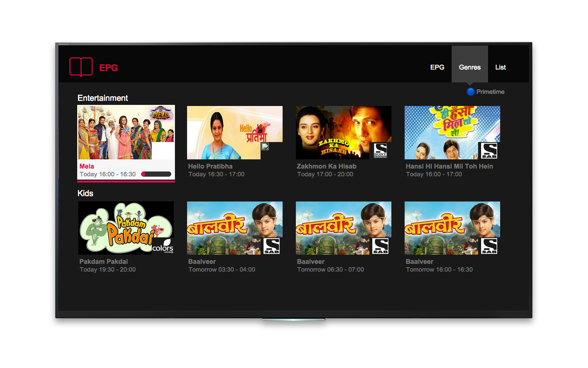Open the Hello Pratibha thumbnail
The height and width of the screenshot is (368, 588).
(235, 132)
